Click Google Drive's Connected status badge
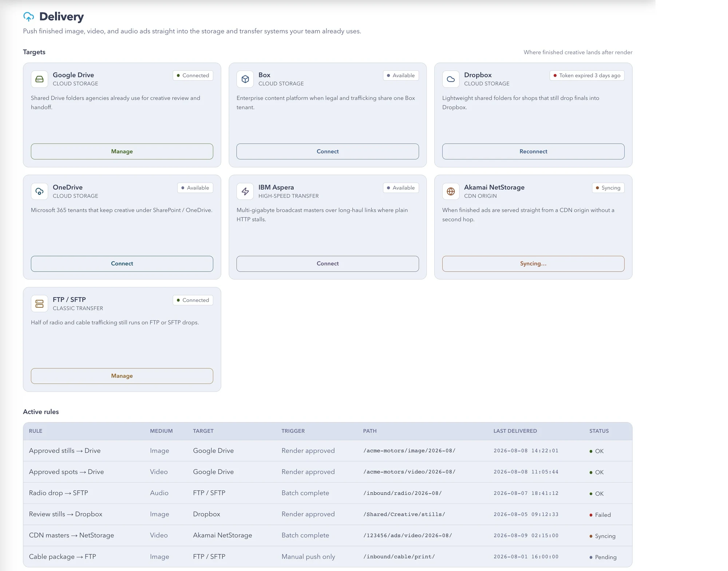The height and width of the screenshot is (571, 728). [x=193, y=75]
